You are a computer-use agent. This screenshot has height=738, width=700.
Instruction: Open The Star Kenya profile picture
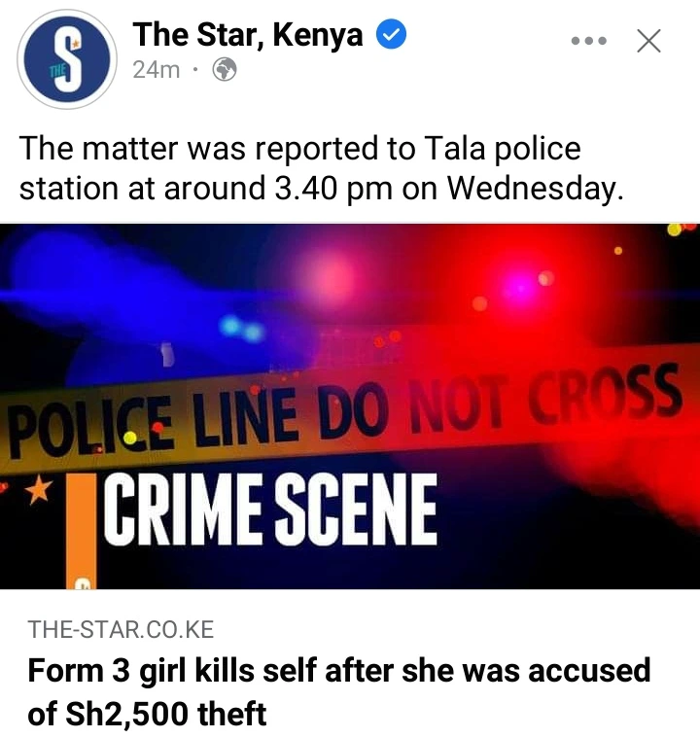(x=67, y=59)
